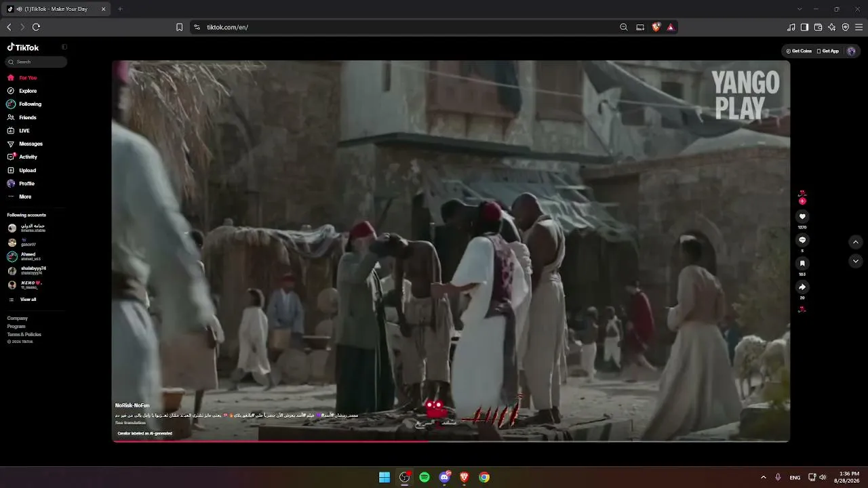
Task: Go to the previous video
Action: [856, 242]
